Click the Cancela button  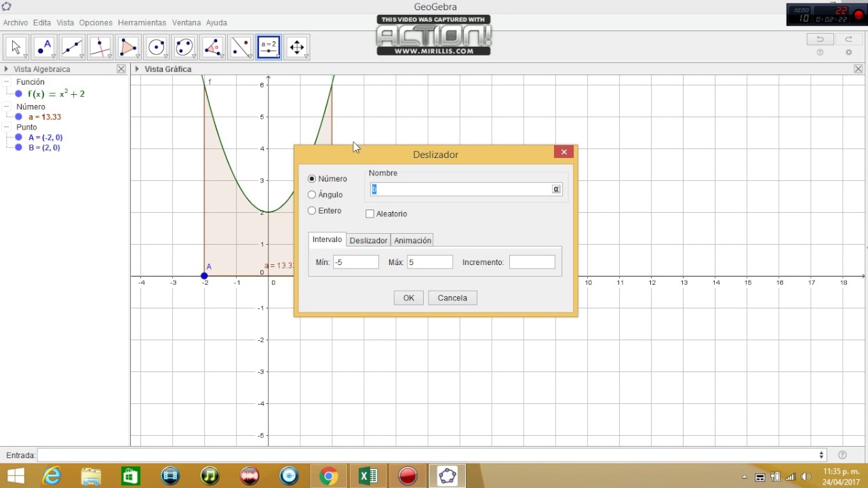click(x=452, y=298)
